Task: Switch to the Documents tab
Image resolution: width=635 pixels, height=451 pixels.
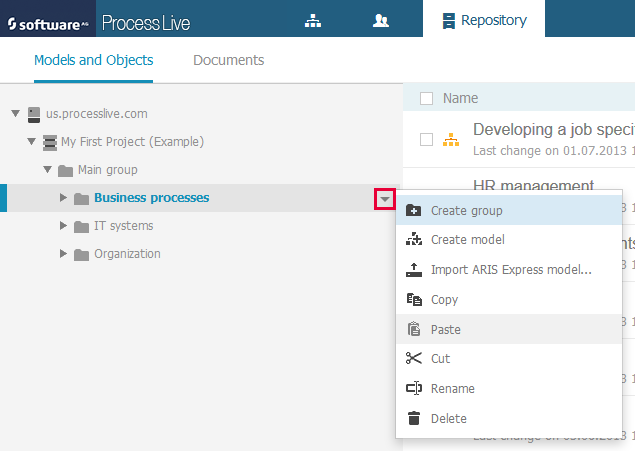Action: point(229,60)
